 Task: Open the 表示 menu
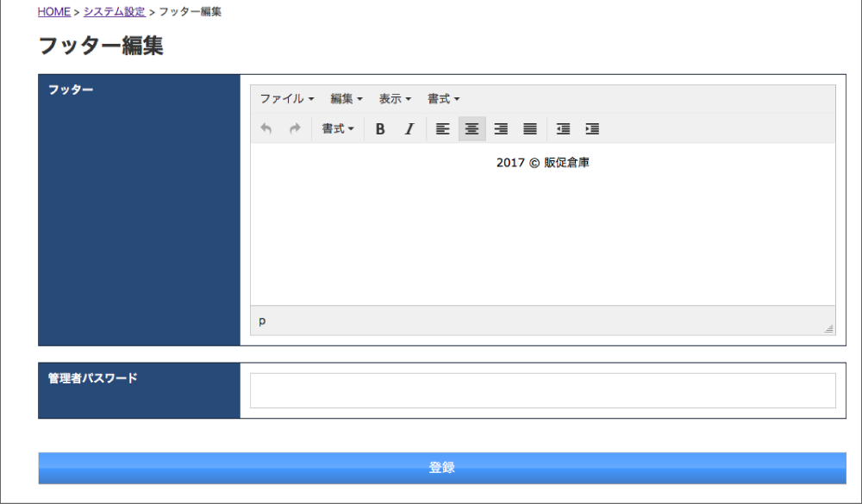coord(395,99)
